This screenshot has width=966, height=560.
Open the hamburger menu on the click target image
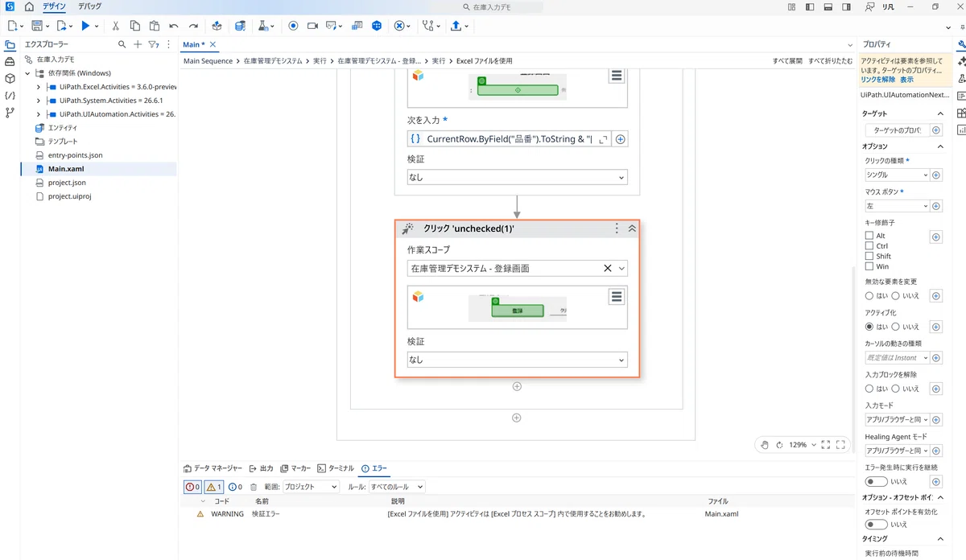[x=617, y=297]
